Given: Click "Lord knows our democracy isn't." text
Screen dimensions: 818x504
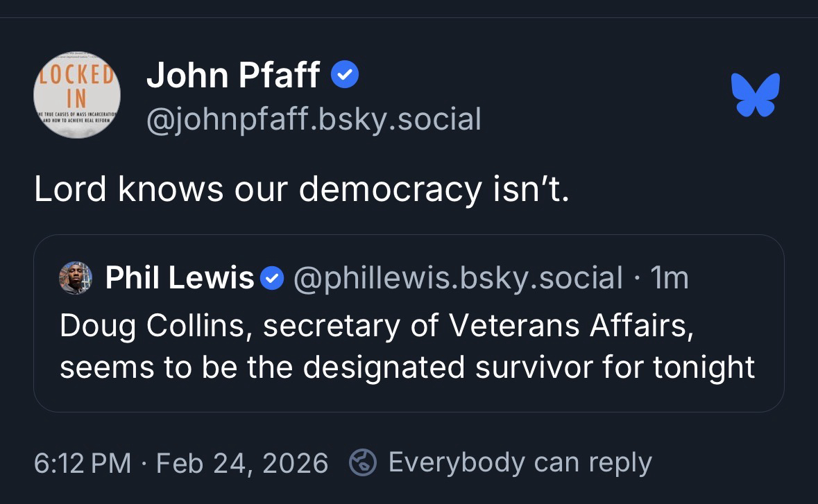Looking at the screenshot, I should pos(301,189).
